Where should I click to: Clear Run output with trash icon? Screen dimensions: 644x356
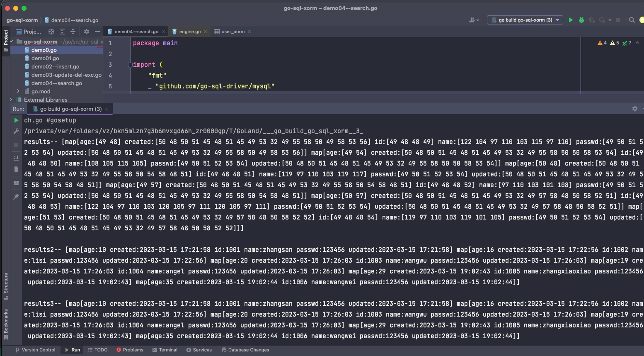pyautogui.click(x=16, y=169)
